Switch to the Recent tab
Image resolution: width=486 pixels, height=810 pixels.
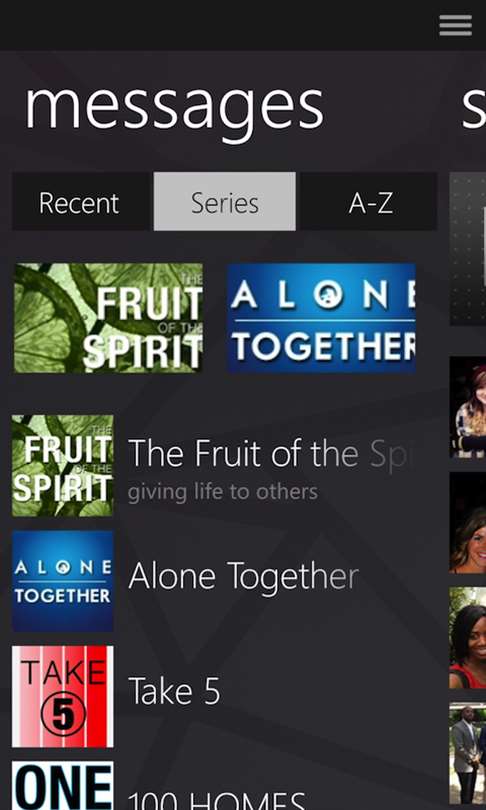coord(80,202)
